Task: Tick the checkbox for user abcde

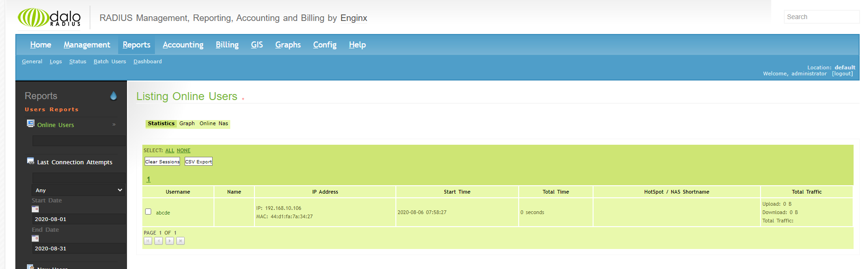Action: point(148,212)
